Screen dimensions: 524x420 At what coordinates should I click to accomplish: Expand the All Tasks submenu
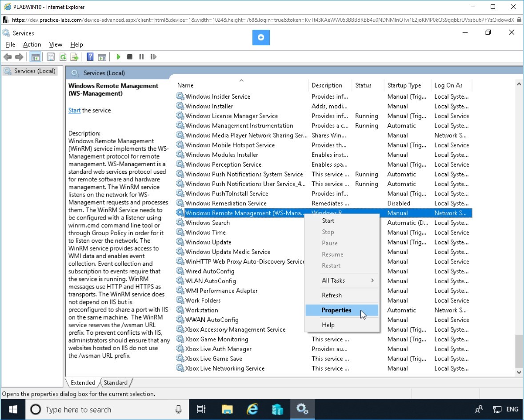point(342,280)
